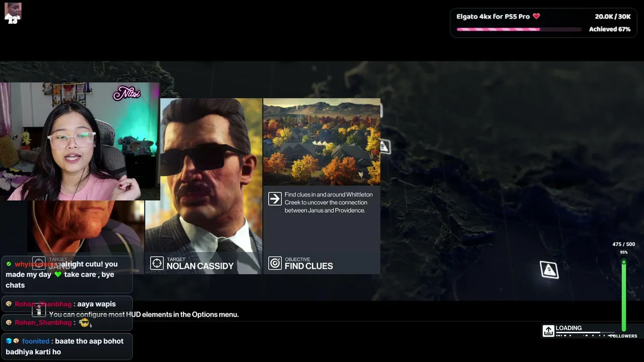Click the blue badge beside foonited's name

click(x=9, y=341)
